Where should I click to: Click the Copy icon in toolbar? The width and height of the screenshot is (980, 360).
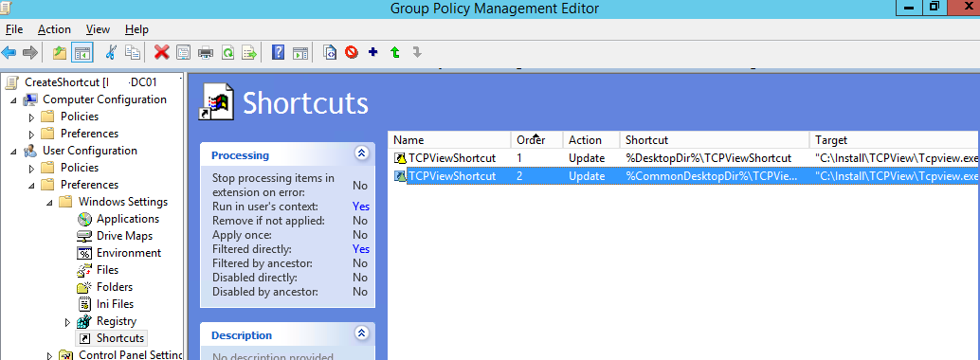click(x=132, y=52)
